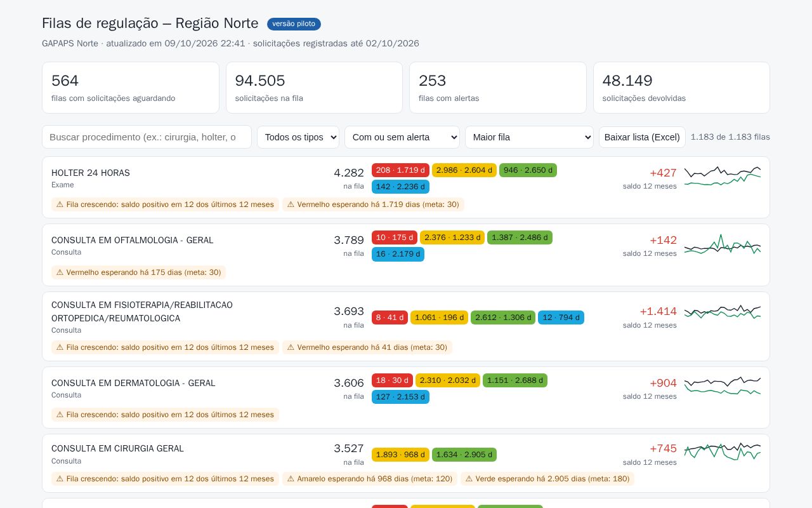Open 'CONSULTA EM OFTALMOLOGIA - GERAL' queue

406,255
